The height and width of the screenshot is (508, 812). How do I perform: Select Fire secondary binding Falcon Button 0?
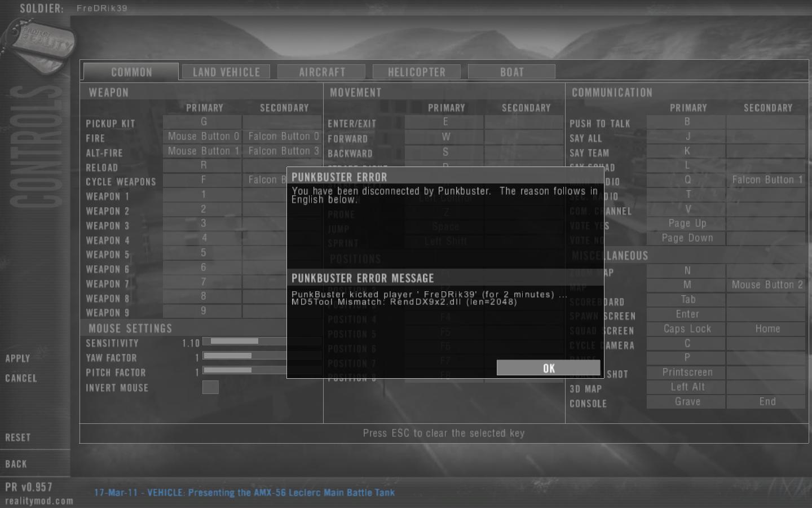(283, 137)
